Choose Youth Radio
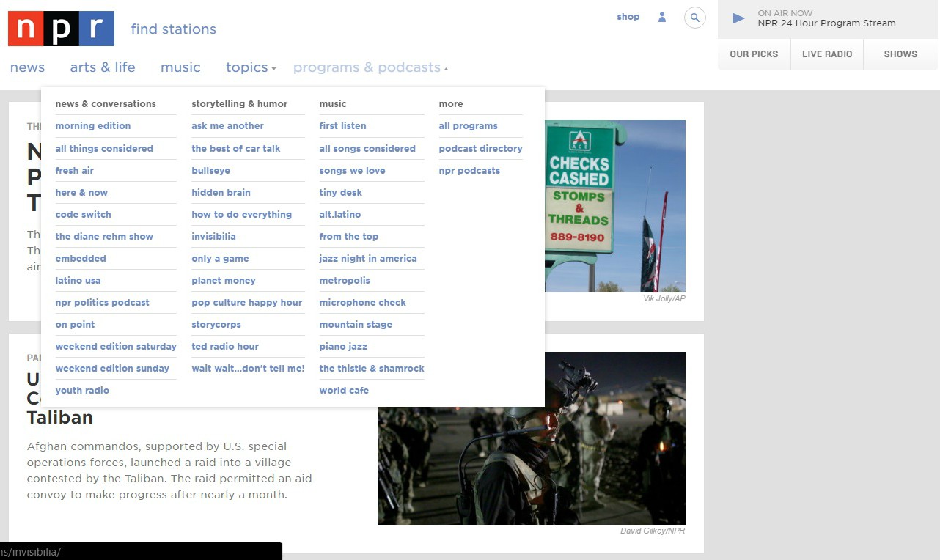940x560 pixels. (82, 390)
